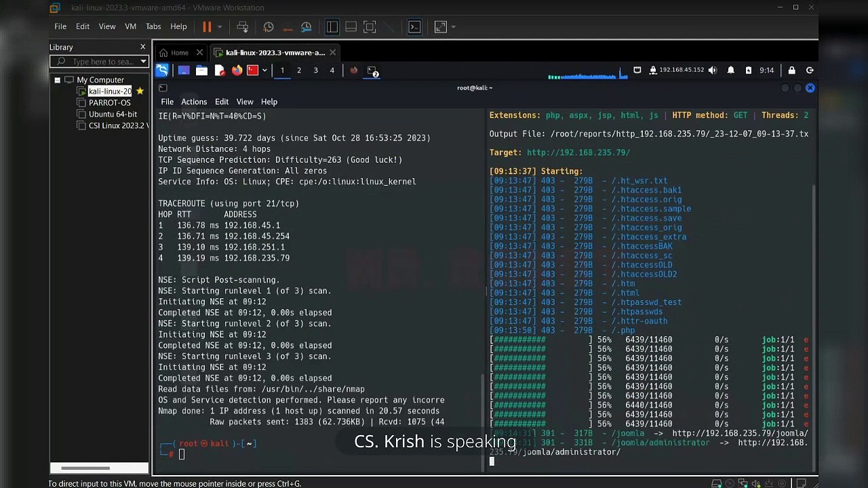Screen dimensions: 868x488
Task: Close the Home tab
Action: coord(199,53)
